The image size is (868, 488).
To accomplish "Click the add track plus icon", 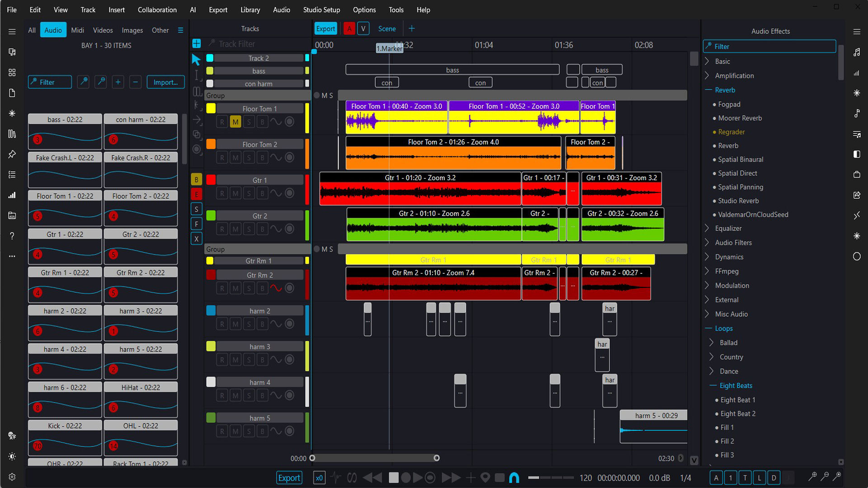I will click(197, 43).
